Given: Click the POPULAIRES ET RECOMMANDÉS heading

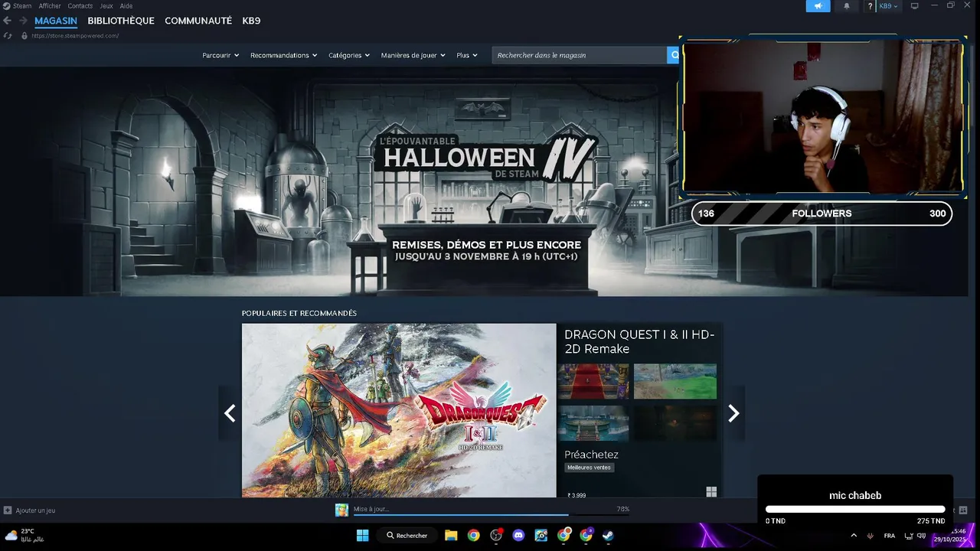Looking at the screenshot, I should [299, 313].
